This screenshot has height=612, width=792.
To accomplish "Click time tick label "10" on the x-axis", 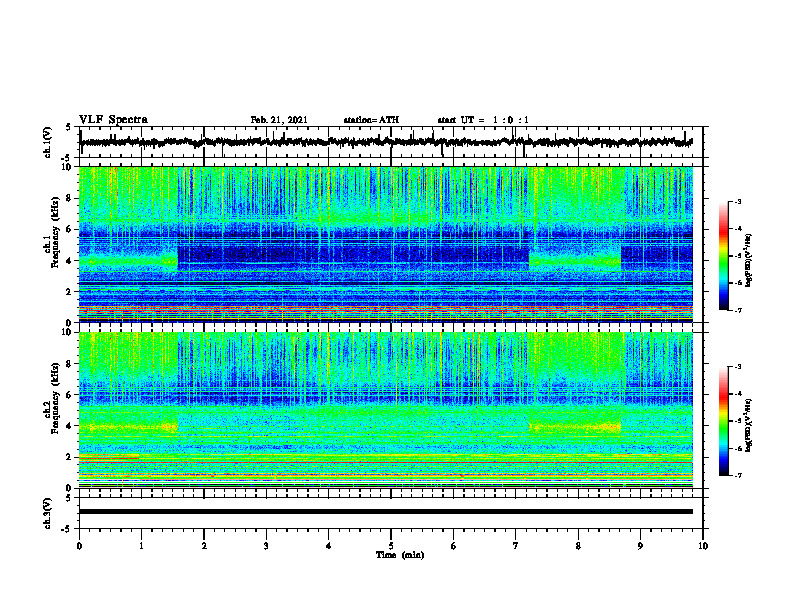I will tap(703, 546).
